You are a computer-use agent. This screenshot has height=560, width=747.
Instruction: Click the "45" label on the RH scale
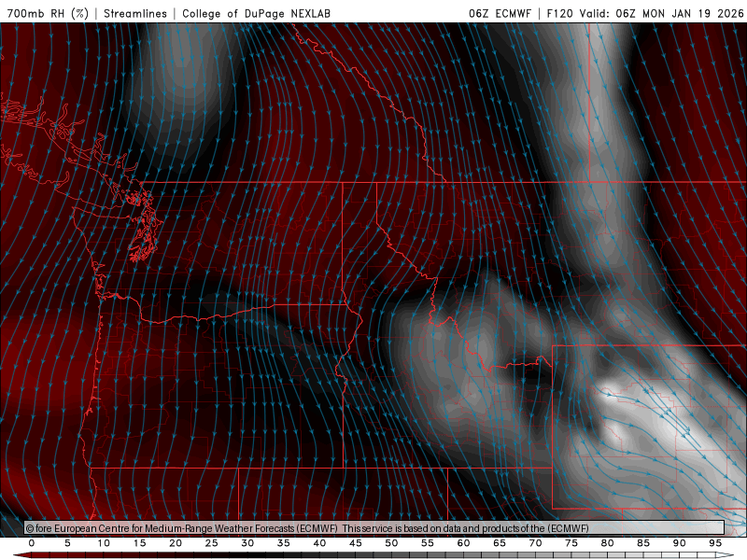[356, 543]
